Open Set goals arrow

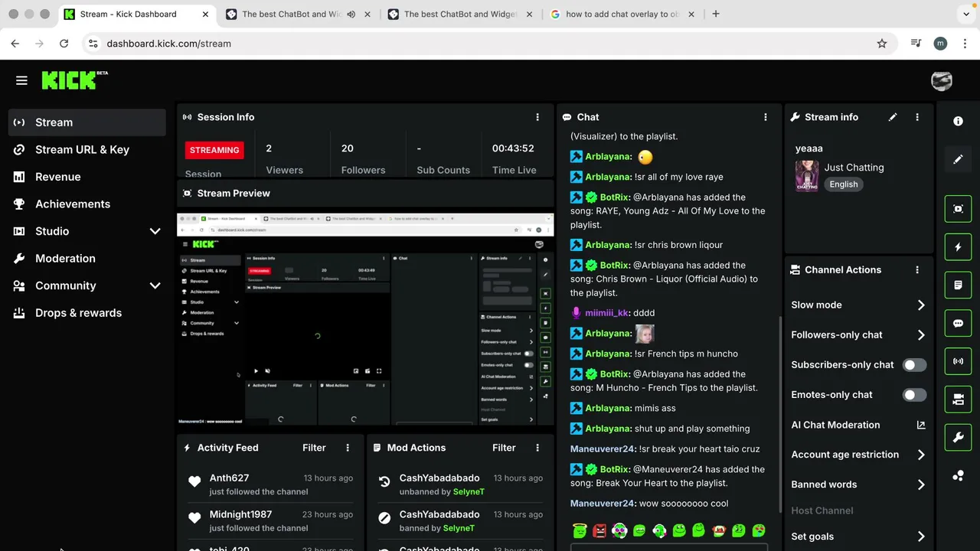pos(921,536)
